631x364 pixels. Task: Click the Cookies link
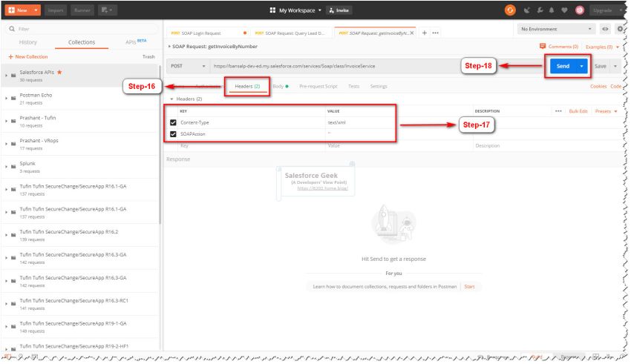pyautogui.click(x=598, y=87)
